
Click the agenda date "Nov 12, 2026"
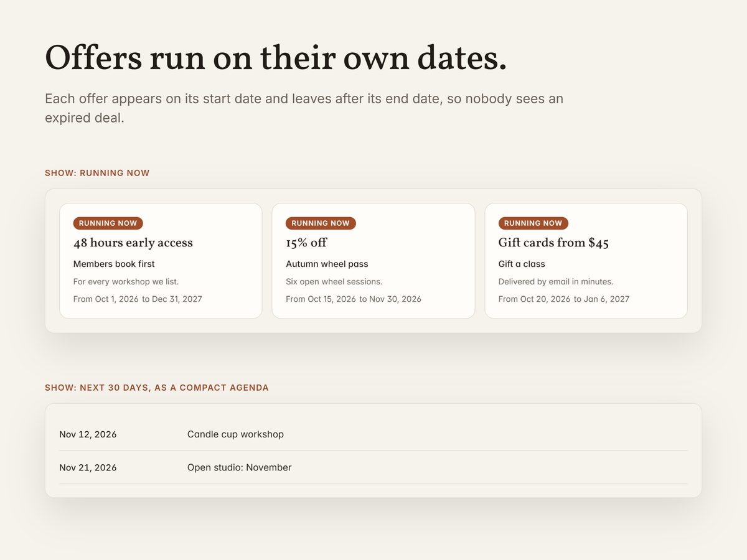(x=88, y=434)
